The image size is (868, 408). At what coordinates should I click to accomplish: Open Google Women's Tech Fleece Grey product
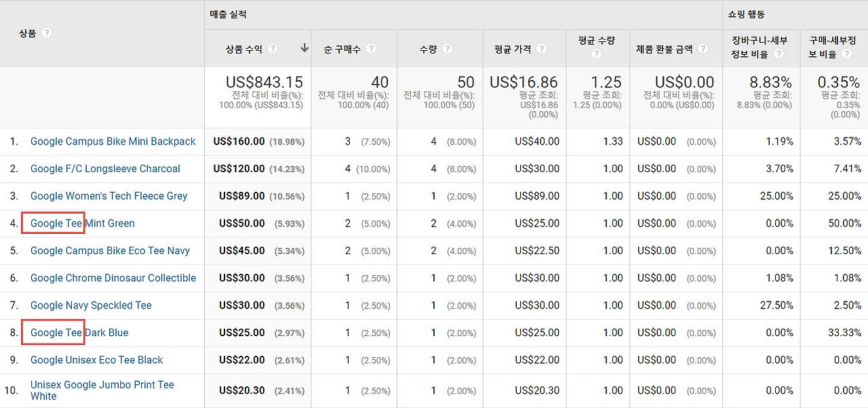(x=108, y=196)
